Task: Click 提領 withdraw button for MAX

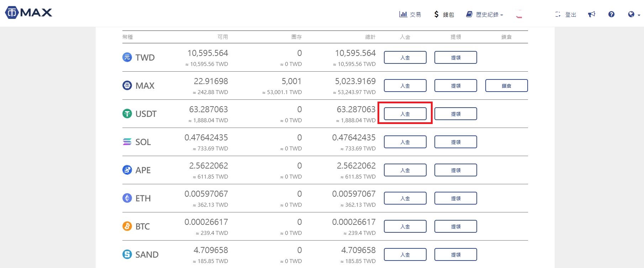Action: 456,86
